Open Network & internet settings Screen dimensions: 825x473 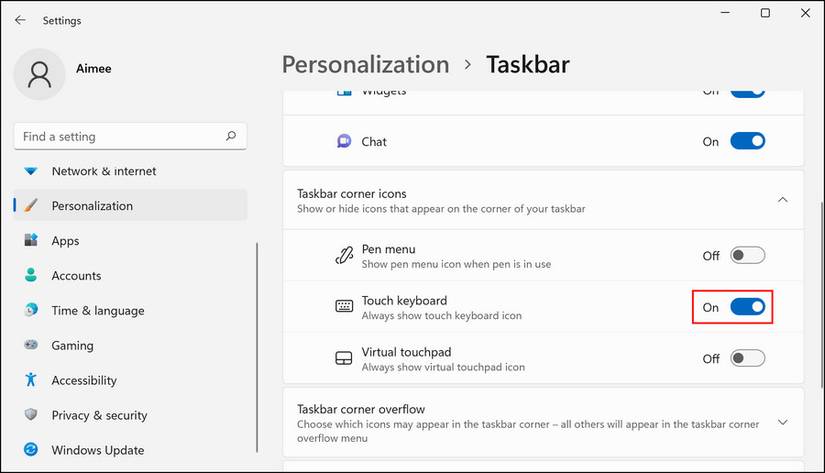point(130,171)
